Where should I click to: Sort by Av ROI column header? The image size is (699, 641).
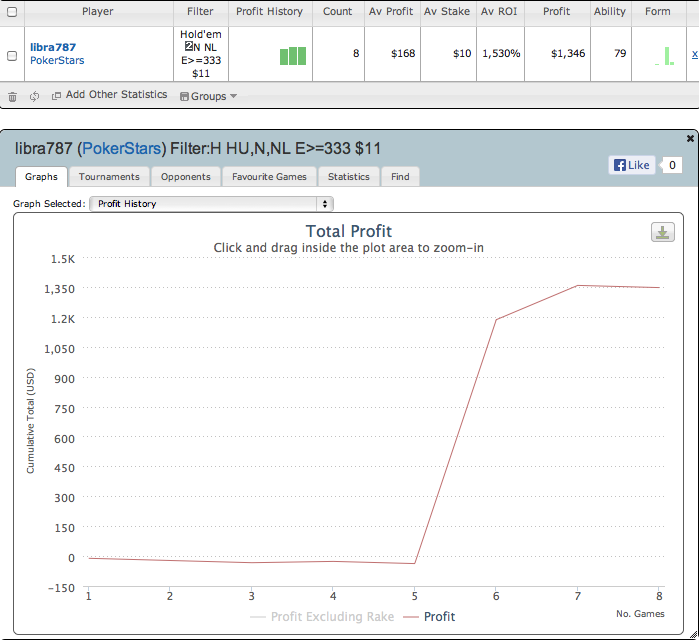tap(500, 12)
